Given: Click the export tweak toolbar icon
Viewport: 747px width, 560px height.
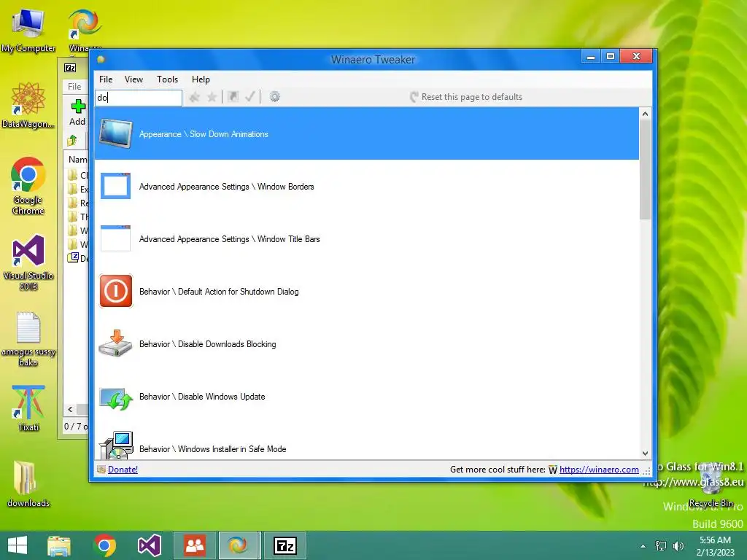Looking at the screenshot, I should click(x=233, y=97).
